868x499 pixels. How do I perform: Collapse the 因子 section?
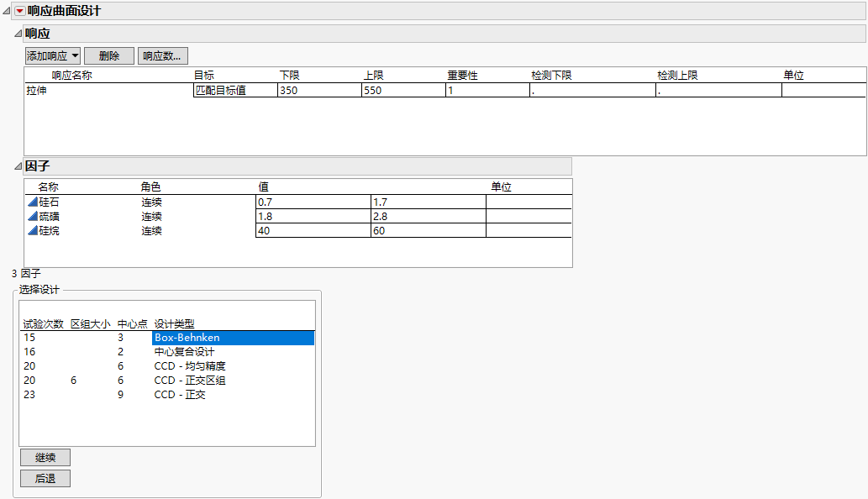[x=18, y=166]
